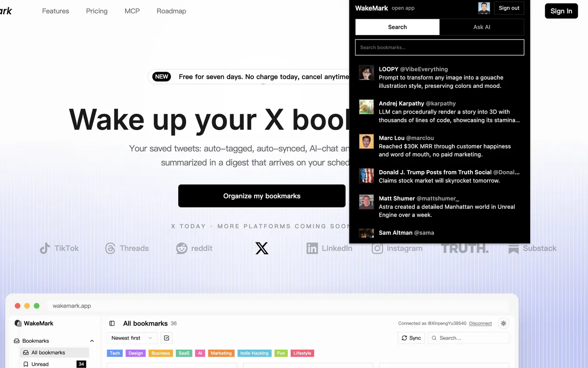
Task: Click the user avatar in WakeMark popup
Action: (484, 8)
